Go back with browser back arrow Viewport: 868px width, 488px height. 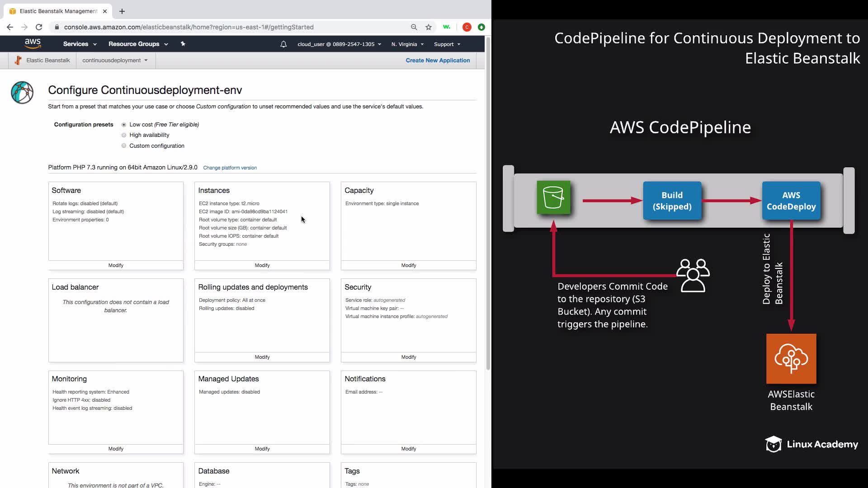[10, 27]
